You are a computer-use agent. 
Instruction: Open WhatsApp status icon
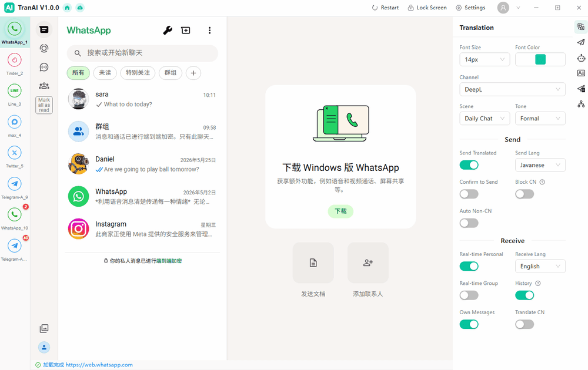[x=44, y=48]
